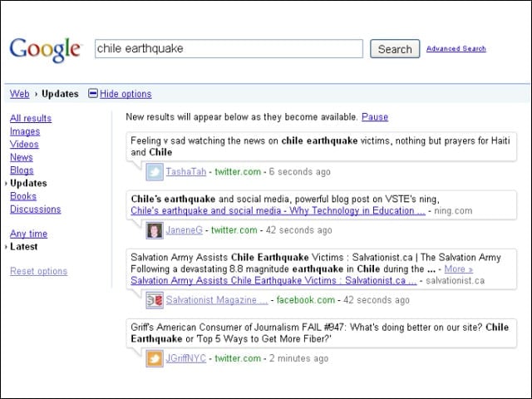Viewport: 532px width, 399px height.
Task: Switch to Books results
Action: 23,196
